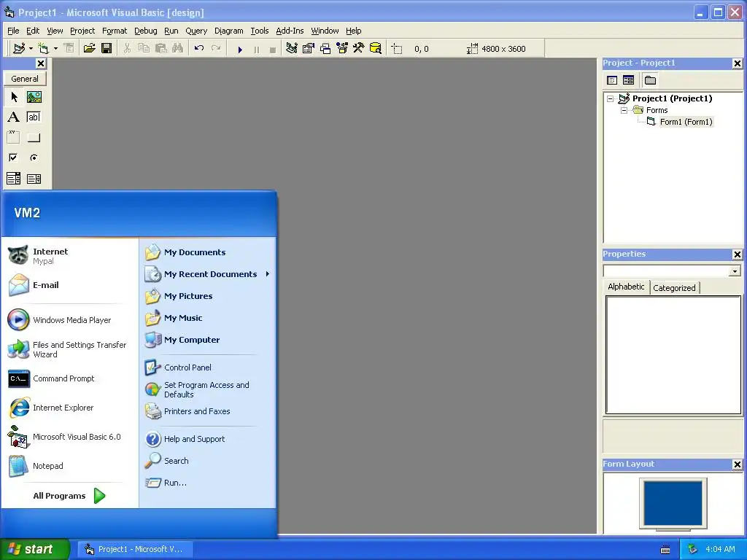Open the Add-Ins menu
This screenshot has height=560, width=747.
(290, 31)
